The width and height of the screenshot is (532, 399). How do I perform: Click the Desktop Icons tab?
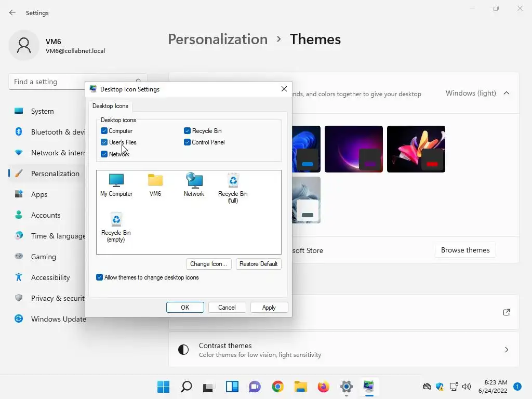point(110,106)
